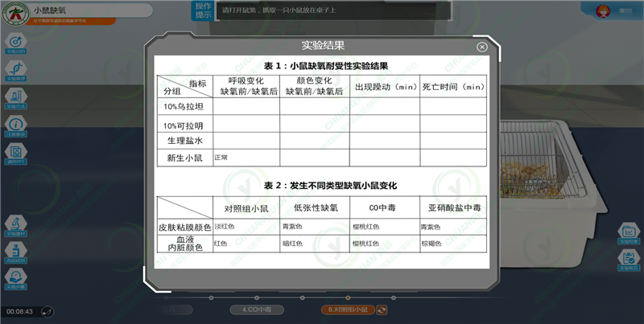
Task: Click timeline dot between 4.CO中毒 and 6.对照组小鼠
Action: point(303,297)
